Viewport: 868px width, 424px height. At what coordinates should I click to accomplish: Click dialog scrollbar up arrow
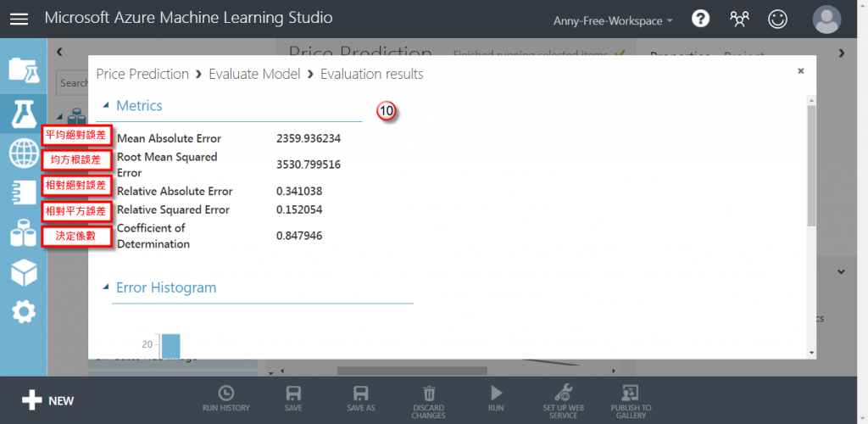pos(811,100)
